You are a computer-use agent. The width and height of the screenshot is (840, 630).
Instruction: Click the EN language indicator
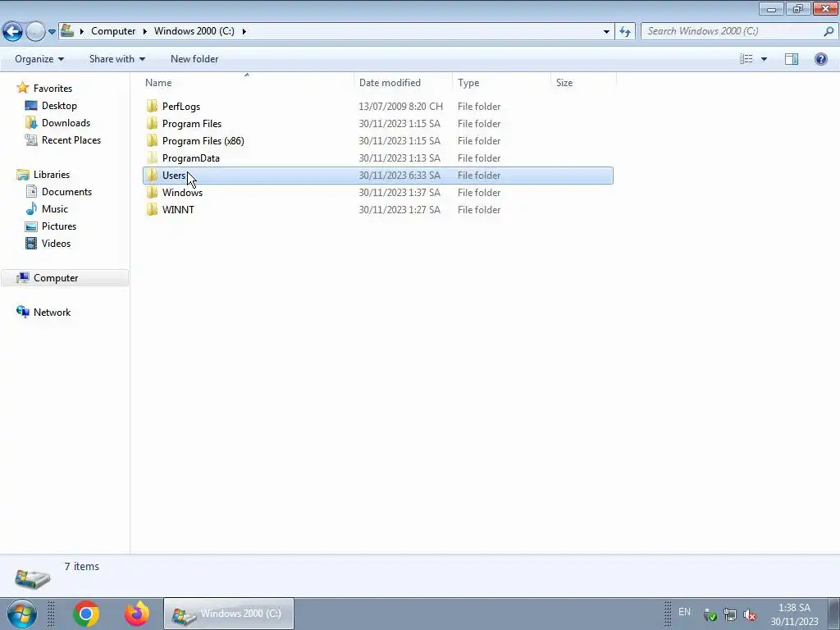tap(684, 611)
